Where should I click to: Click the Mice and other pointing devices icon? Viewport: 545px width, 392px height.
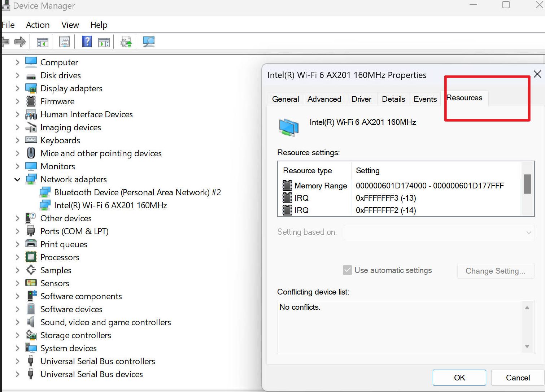pyautogui.click(x=31, y=153)
